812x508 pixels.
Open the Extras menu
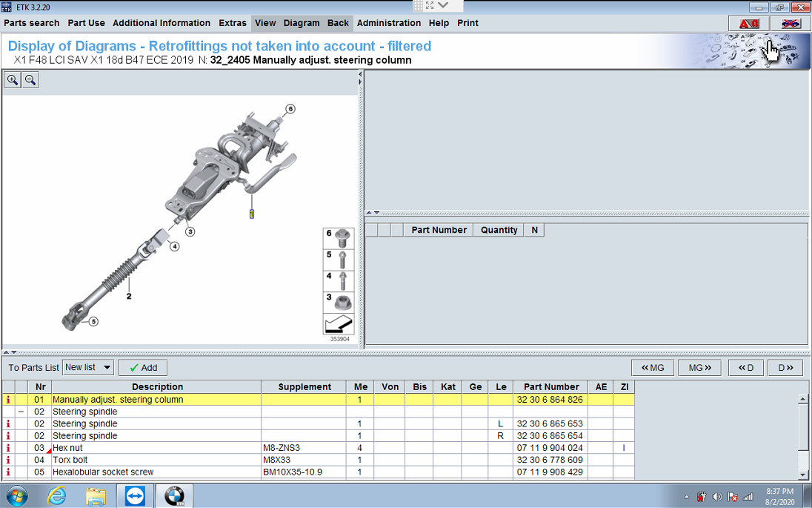click(233, 23)
